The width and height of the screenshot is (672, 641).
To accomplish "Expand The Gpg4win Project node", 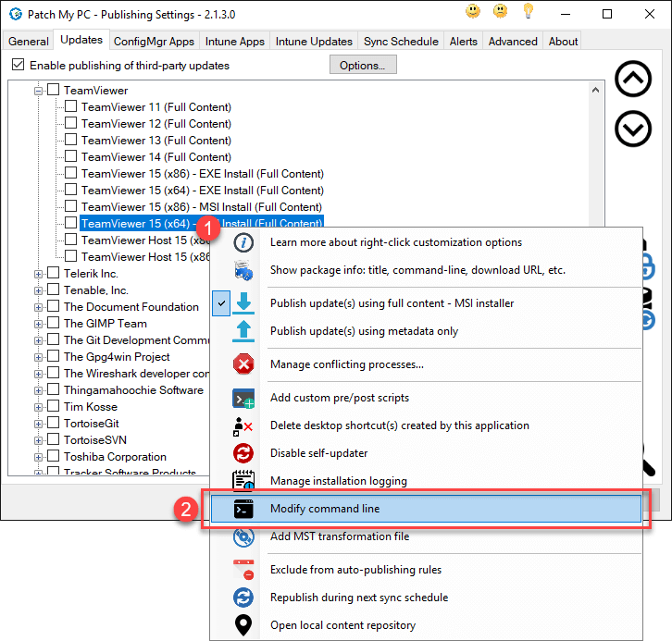I will pos(39,358).
